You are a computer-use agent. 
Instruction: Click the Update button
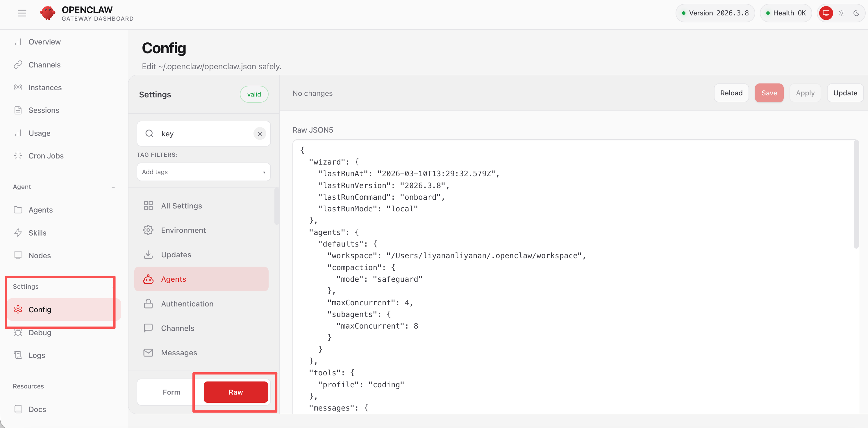(x=845, y=93)
